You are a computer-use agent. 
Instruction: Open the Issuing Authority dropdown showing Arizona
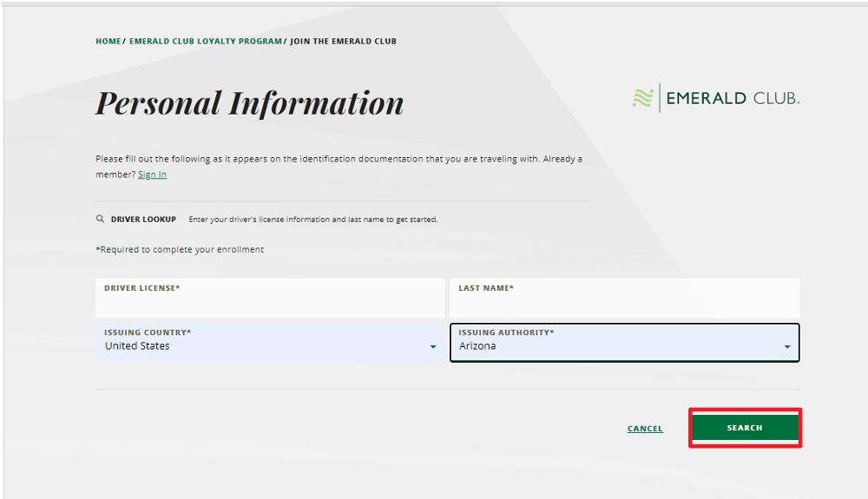pos(624,343)
